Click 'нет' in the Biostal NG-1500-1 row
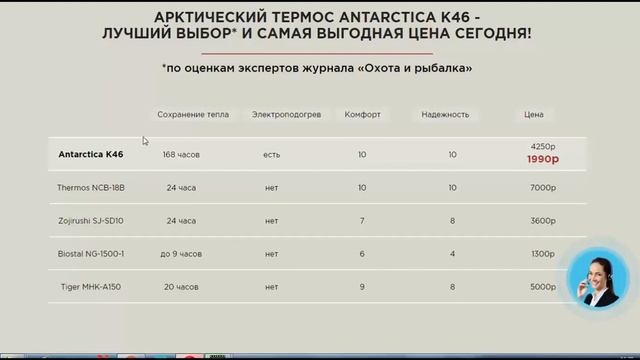Screen dimensions: 640x360 271,254
